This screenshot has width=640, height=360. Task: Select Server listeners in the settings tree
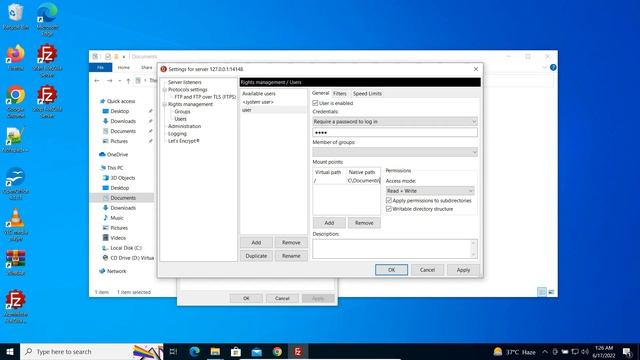184,82
